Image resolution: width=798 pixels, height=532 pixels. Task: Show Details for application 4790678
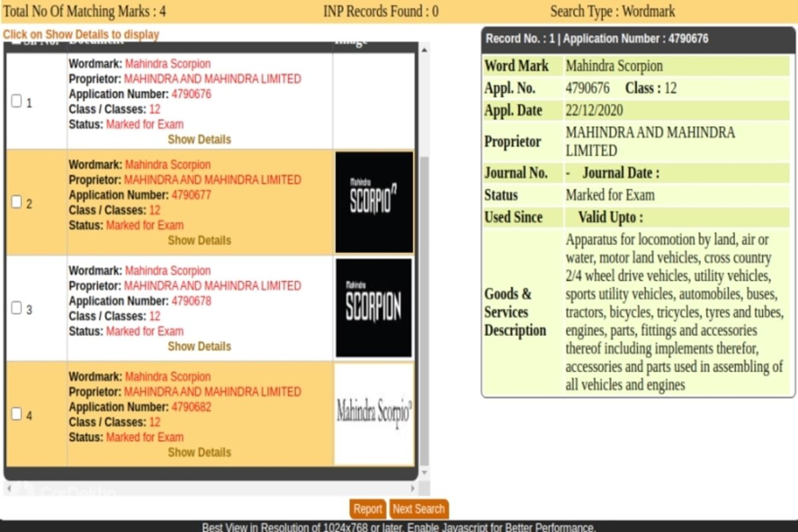tap(199, 346)
